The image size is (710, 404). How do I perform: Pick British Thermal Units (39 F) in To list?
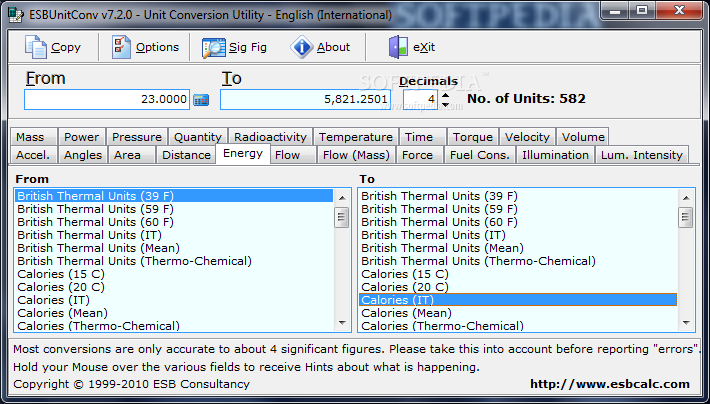(518, 196)
